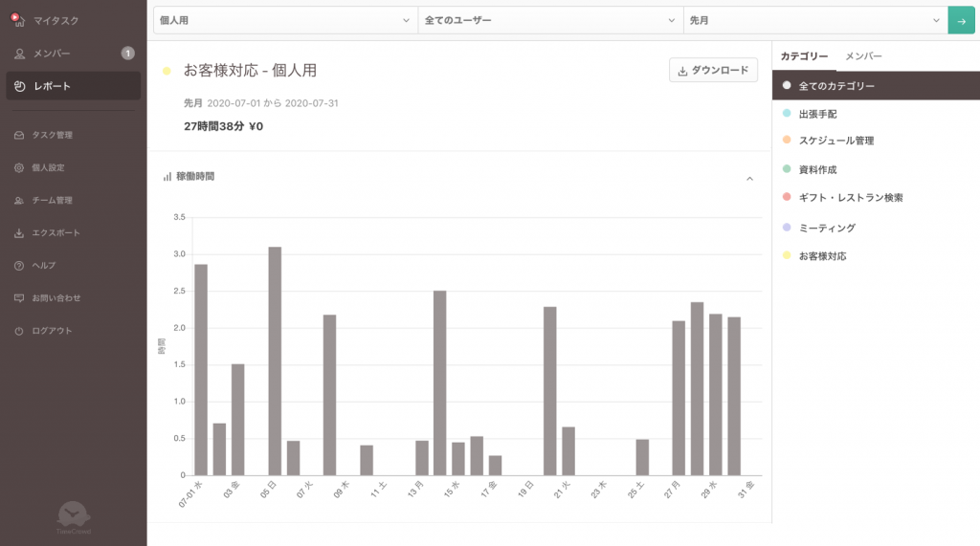The height and width of the screenshot is (546, 980).
Task: Select the カテゴリー tab
Action: pyautogui.click(x=804, y=56)
